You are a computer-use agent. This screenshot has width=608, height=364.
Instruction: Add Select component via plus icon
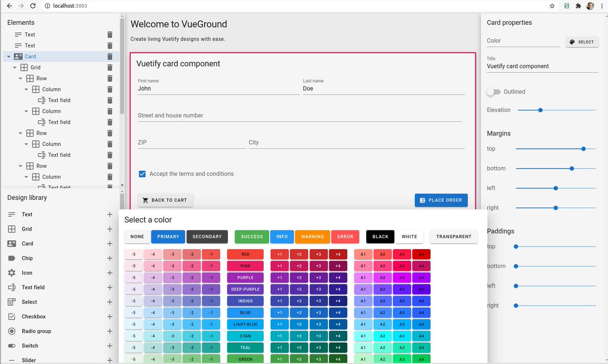point(110,302)
